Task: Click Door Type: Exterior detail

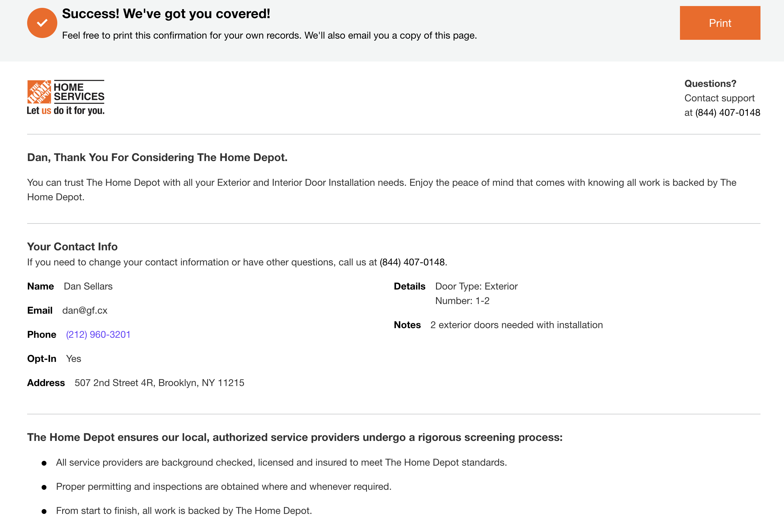Action: coord(476,286)
